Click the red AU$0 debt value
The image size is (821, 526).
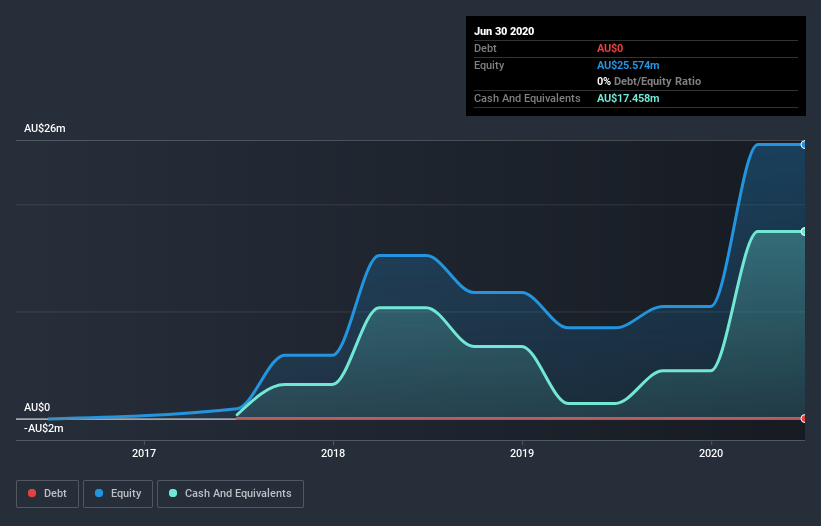coord(610,48)
